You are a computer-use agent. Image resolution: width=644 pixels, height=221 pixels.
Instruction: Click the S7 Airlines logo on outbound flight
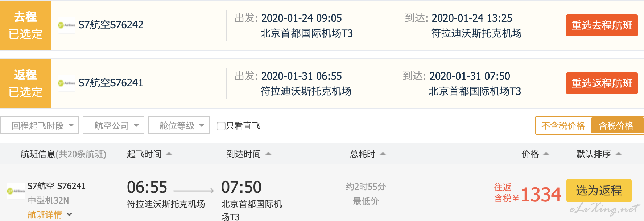click(67, 25)
